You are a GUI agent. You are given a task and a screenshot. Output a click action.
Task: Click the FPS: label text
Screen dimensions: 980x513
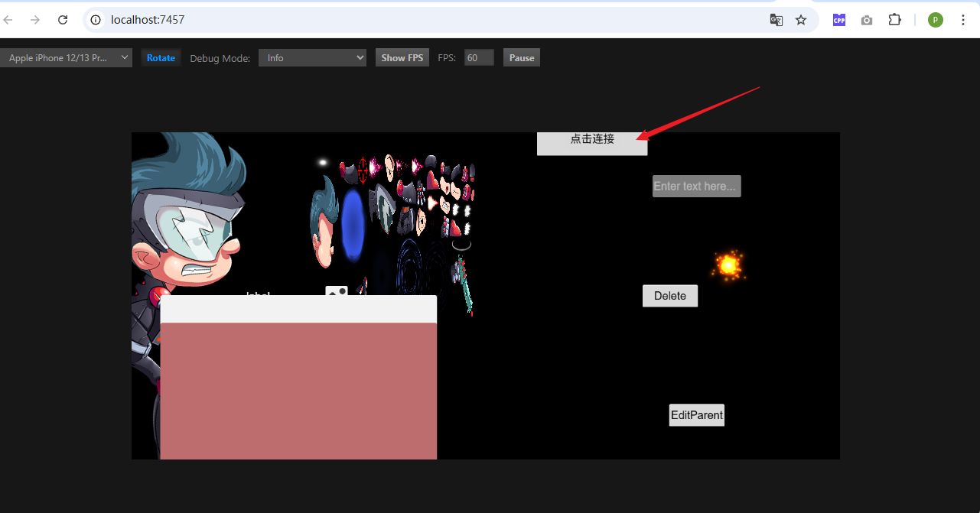click(x=447, y=58)
